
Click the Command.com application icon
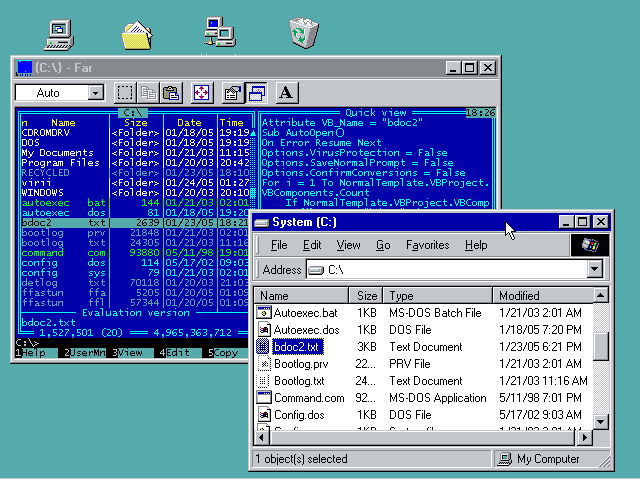point(264,398)
